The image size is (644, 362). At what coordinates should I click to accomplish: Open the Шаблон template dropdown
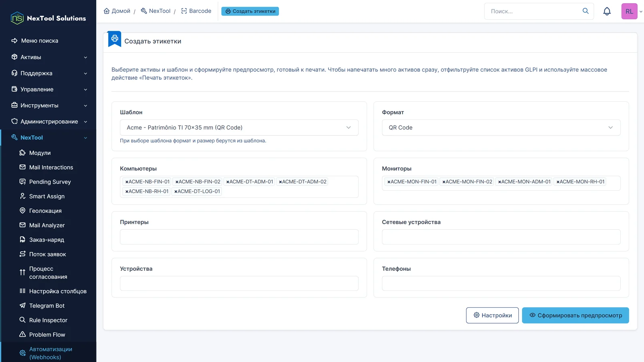(239, 128)
